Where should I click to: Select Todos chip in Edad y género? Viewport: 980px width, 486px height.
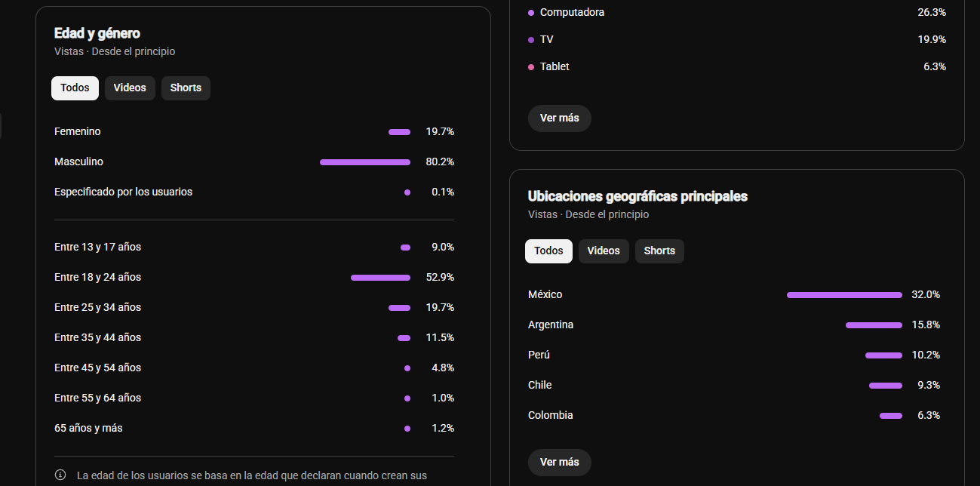pos(75,88)
